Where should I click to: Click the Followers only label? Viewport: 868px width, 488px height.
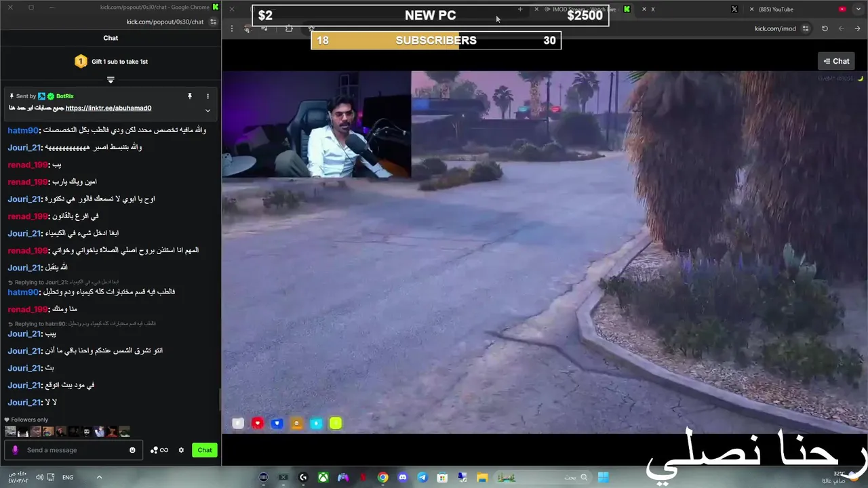tap(29, 420)
